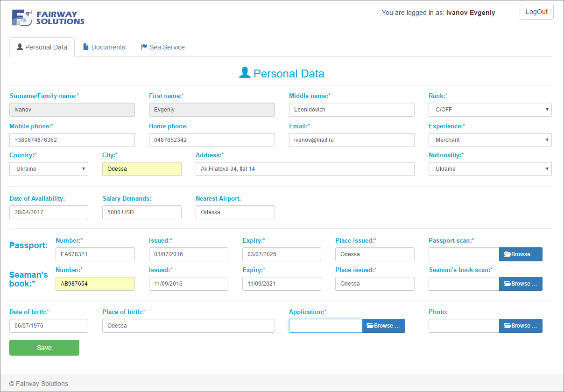Click the Passport scan file path box

(464, 254)
